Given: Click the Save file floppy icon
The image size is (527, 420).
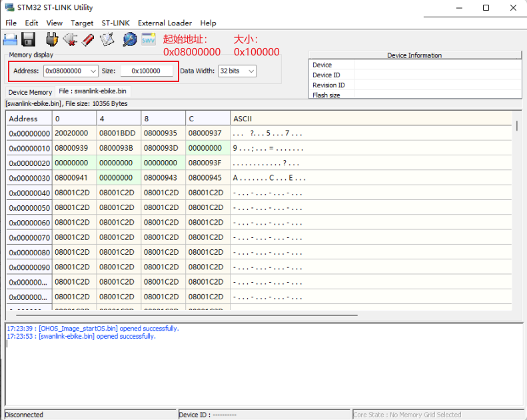Looking at the screenshot, I should click(x=28, y=39).
